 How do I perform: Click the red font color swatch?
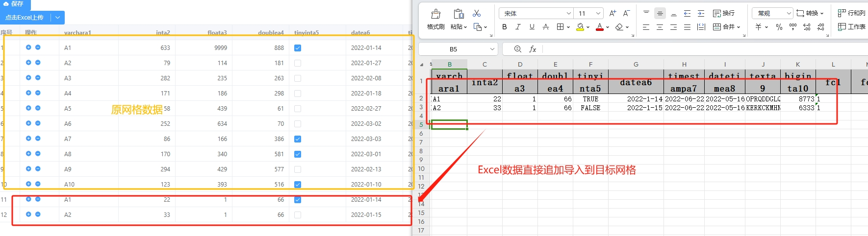(599, 27)
